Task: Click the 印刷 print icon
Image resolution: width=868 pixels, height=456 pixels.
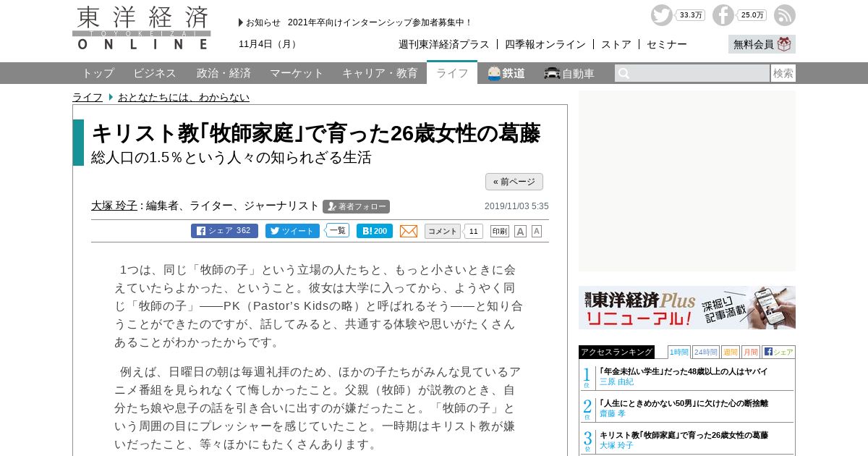Action: [x=500, y=231]
